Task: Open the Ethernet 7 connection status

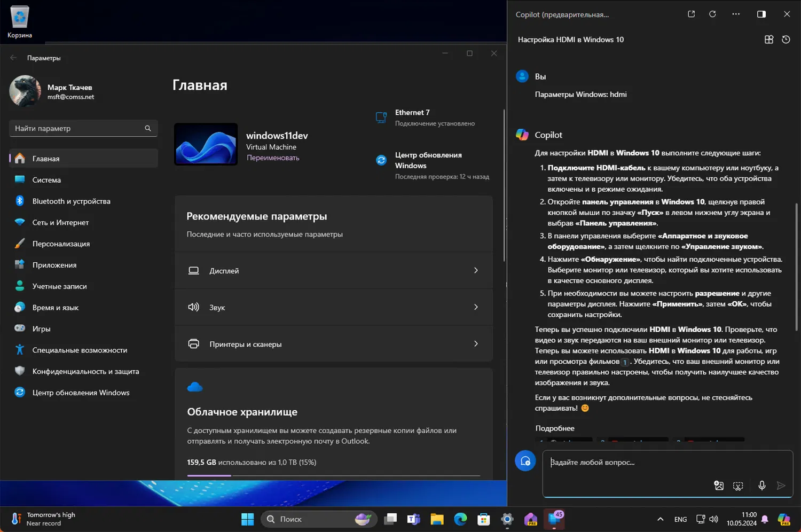Action: click(x=425, y=118)
